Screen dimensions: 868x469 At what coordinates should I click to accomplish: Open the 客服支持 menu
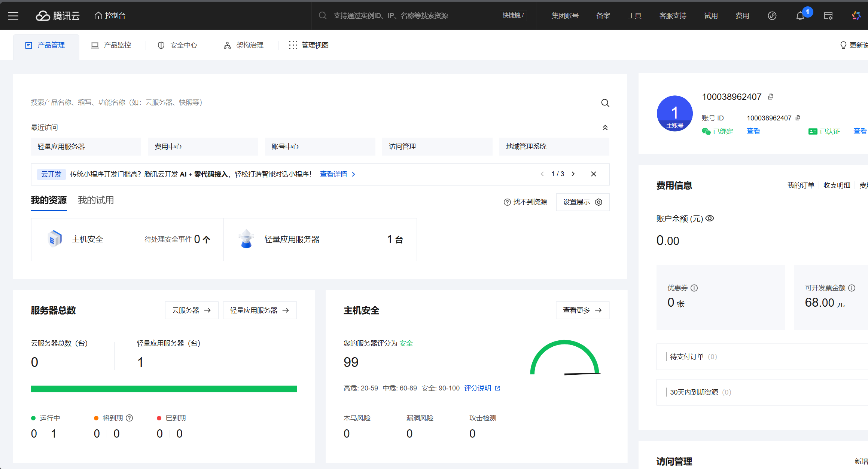[673, 16]
